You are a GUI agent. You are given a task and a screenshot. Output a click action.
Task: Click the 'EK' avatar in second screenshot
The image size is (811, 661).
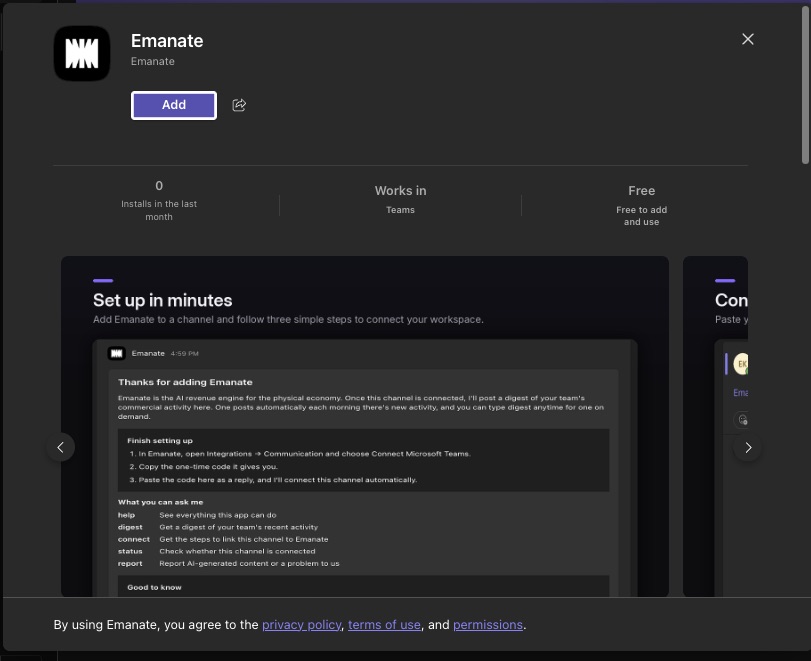click(x=741, y=364)
